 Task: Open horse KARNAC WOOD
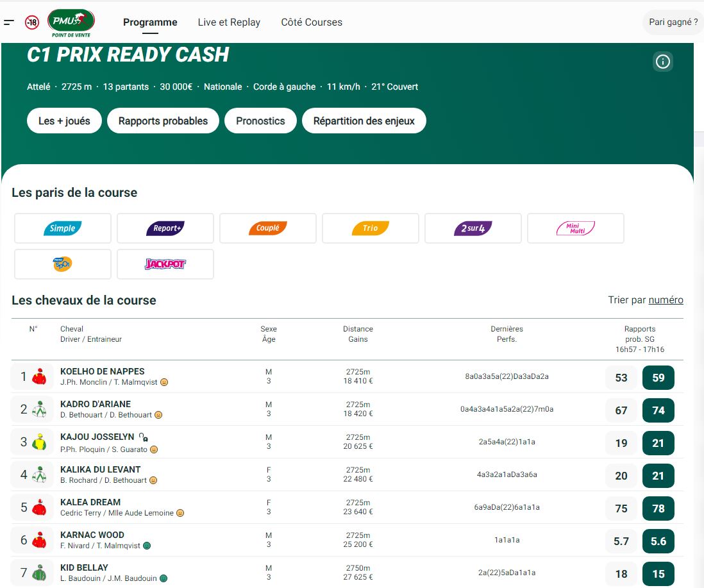tap(92, 535)
